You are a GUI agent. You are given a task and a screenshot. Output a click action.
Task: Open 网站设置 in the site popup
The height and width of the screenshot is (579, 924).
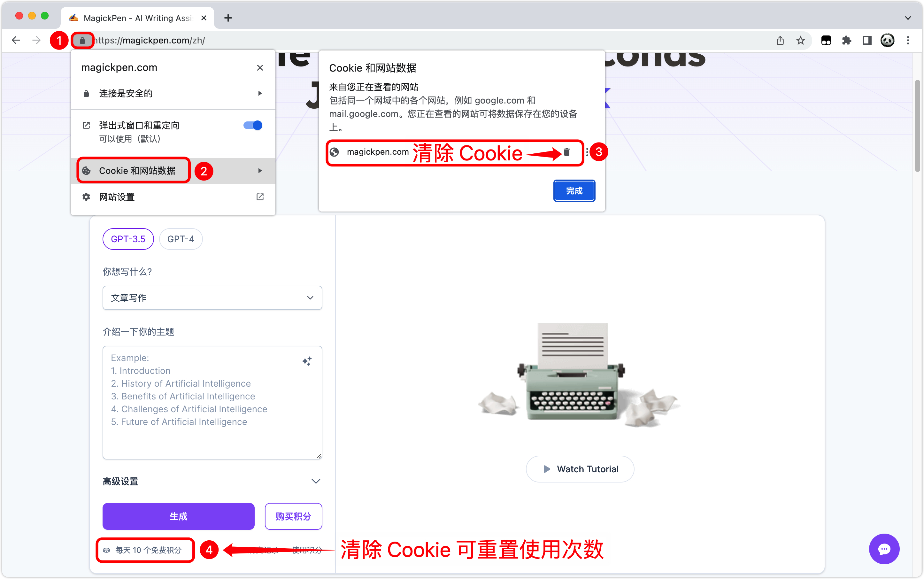click(x=173, y=197)
